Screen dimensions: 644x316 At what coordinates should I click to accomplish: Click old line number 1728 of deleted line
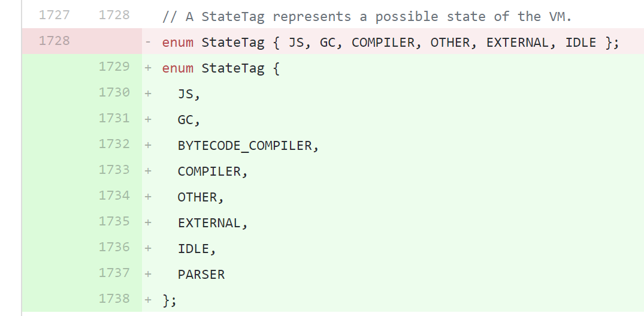tap(54, 41)
